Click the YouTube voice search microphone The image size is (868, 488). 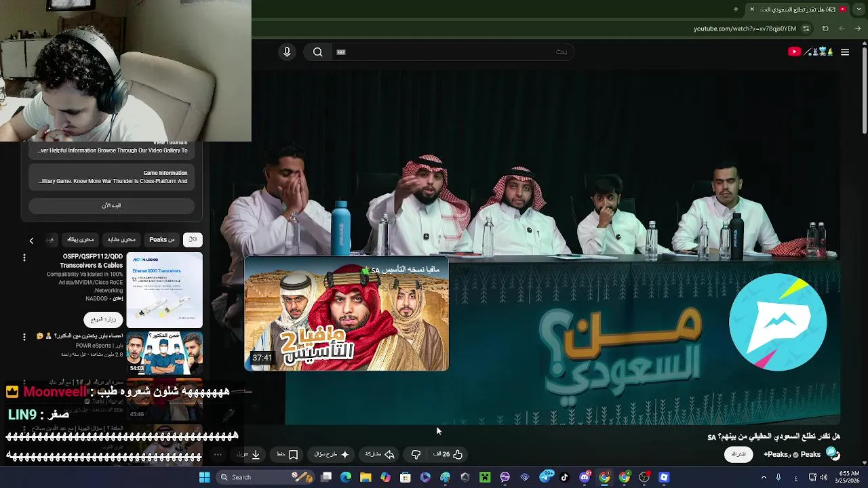tap(287, 52)
